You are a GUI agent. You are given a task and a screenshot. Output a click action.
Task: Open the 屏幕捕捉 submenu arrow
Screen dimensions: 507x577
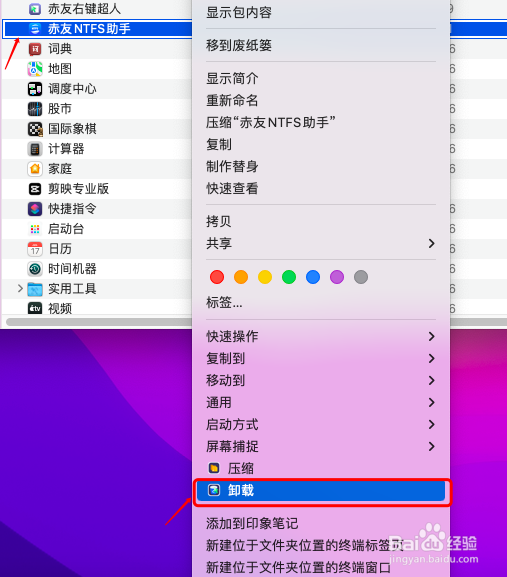pyautogui.click(x=431, y=446)
